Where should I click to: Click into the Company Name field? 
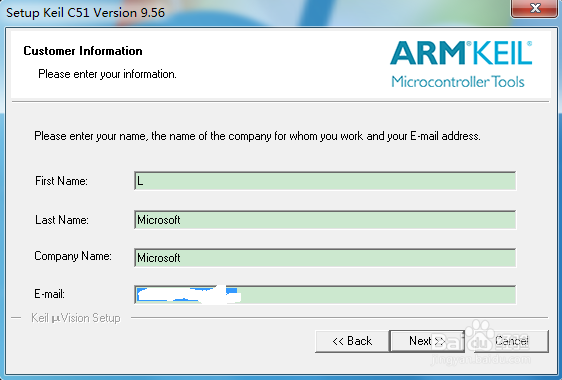pos(325,257)
